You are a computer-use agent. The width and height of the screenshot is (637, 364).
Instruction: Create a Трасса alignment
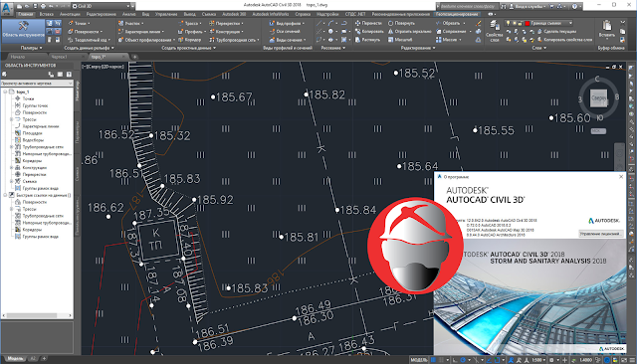tap(189, 23)
